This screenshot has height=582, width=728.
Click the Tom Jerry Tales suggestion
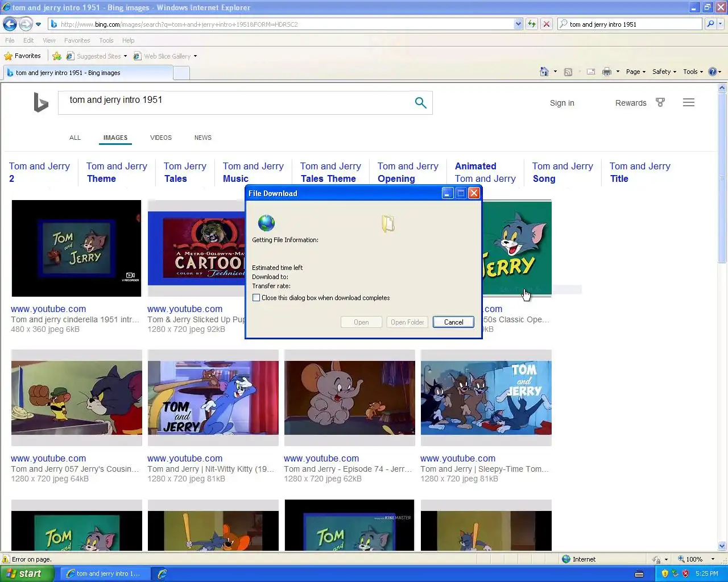pos(185,172)
